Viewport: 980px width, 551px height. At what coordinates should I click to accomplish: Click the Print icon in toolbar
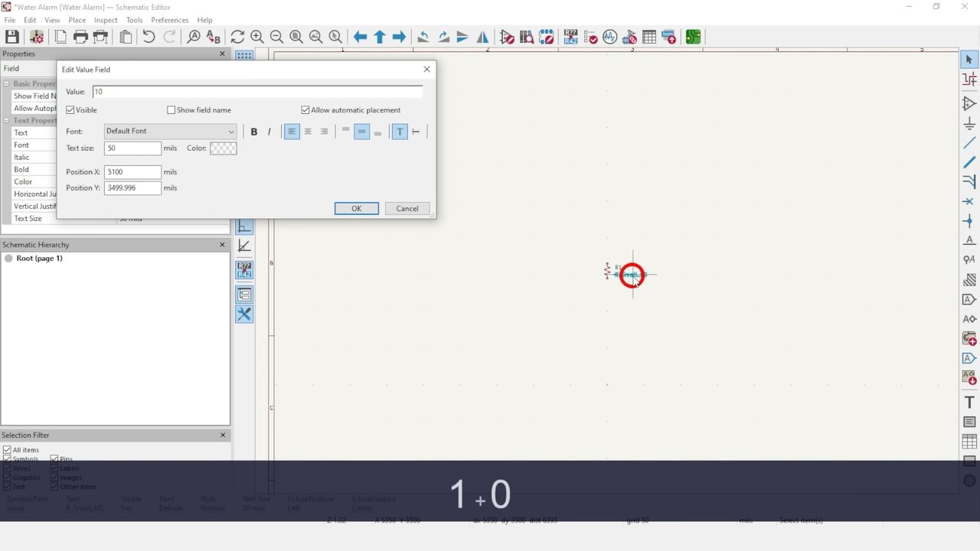[80, 37]
